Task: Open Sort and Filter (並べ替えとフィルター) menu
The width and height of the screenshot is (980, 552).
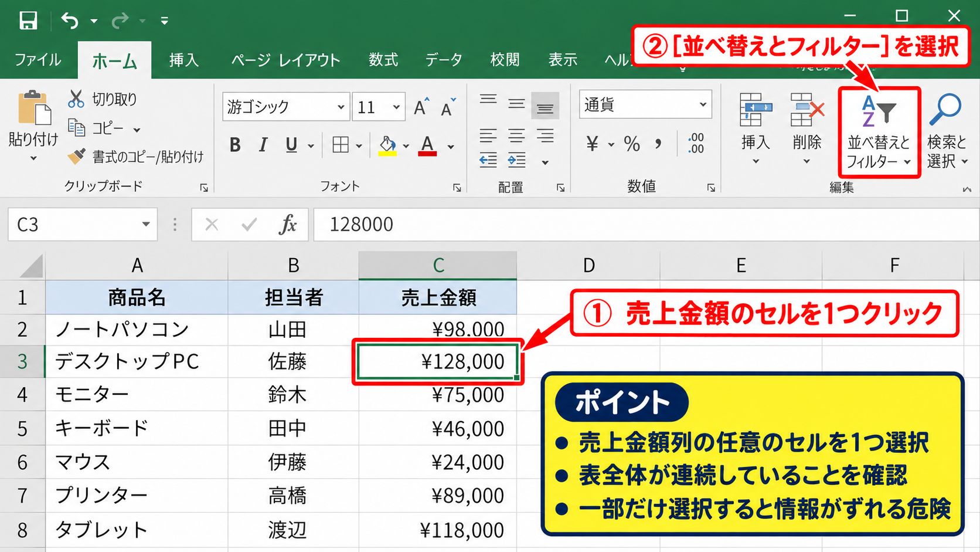Action: point(879,133)
